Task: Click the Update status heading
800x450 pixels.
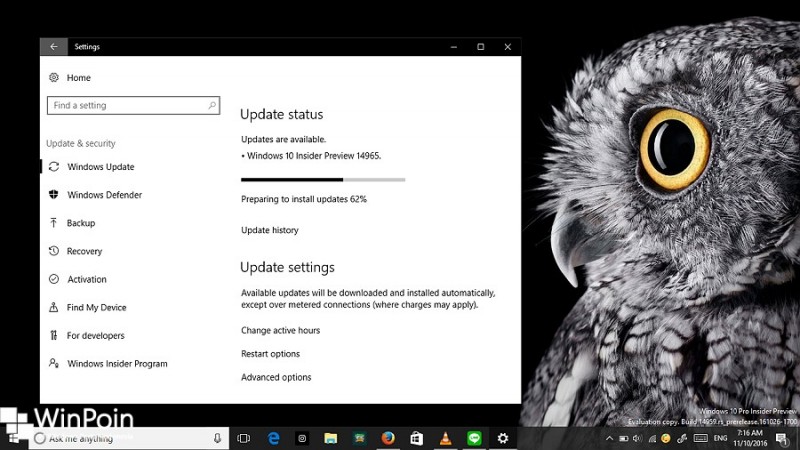Action: [282, 114]
